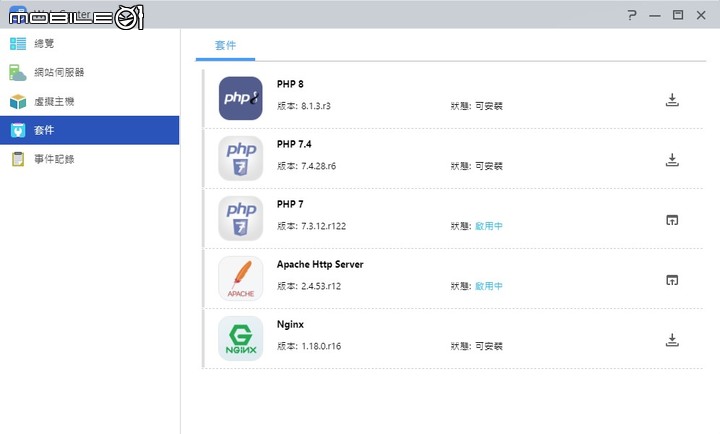Click the PHP 7 package icon
The image size is (720, 434).
pyautogui.click(x=241, y=219)
